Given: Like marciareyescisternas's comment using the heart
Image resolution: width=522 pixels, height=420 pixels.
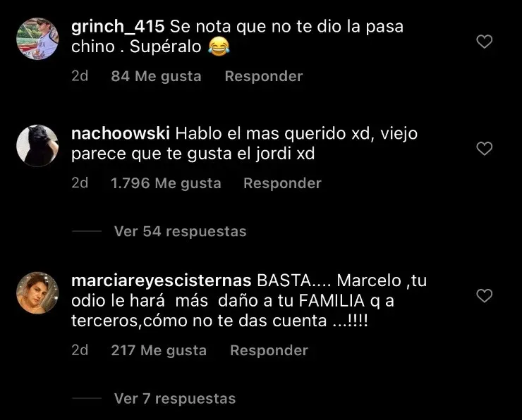Looking at the screenshot, I should tap(484, 296).
